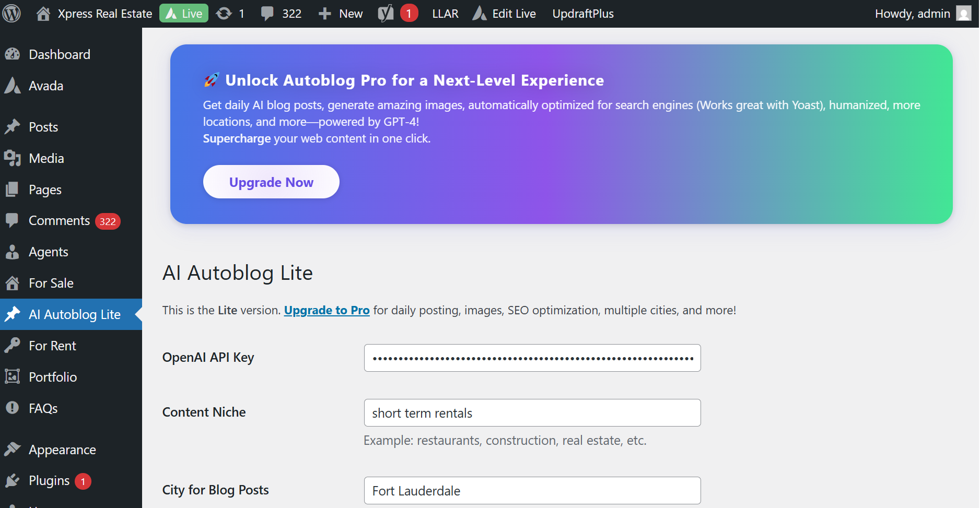
Task: Open FAQs in the sidebar
Action: click(x=43, y=408)
